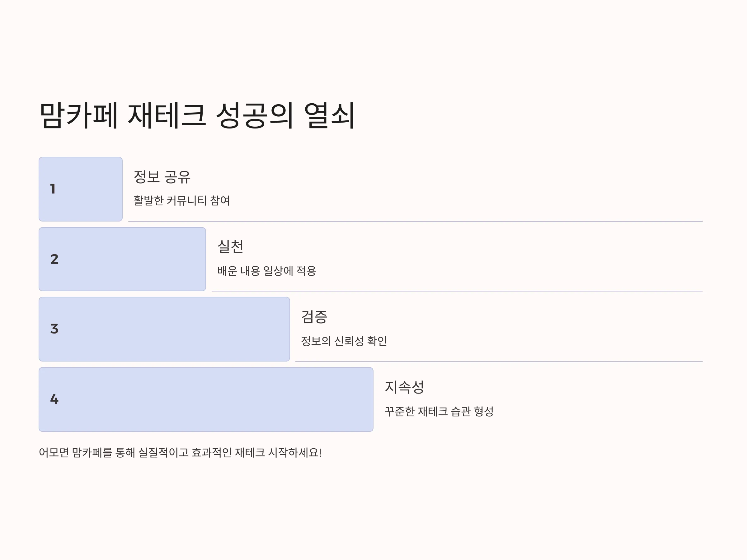The width and height of the screenshot is (747, 560).
Task: Click the number 3 label
Action: click(54, 329)
